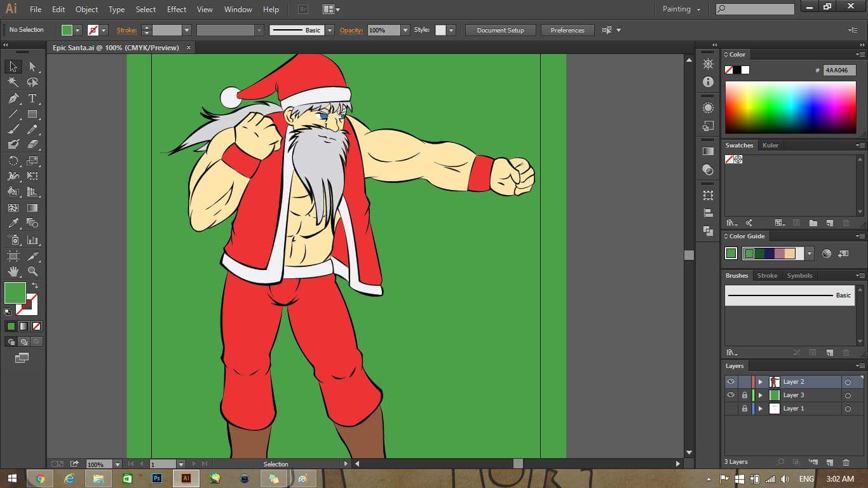Open the brush definition Basic dropdown
Image resolution: width=868 pixels, height=488 pixels.
pos(330,30)
